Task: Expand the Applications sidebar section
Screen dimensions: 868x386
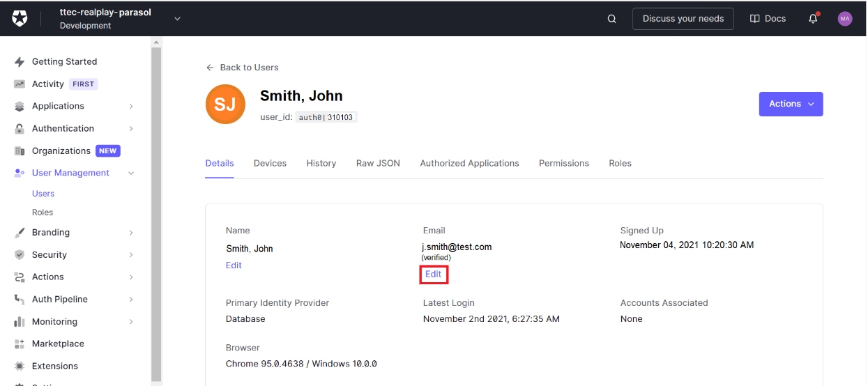Action: (131, 107)
